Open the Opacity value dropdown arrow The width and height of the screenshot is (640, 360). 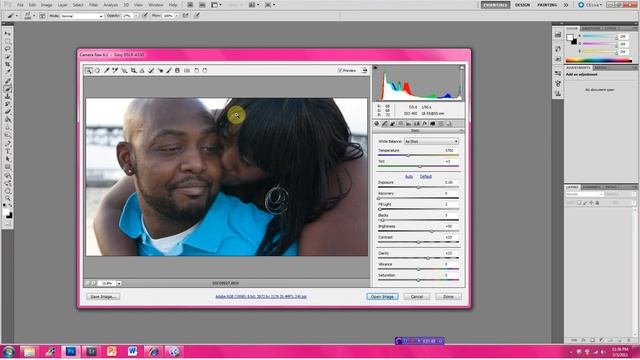pyautogui.click(x=136, y=16)
